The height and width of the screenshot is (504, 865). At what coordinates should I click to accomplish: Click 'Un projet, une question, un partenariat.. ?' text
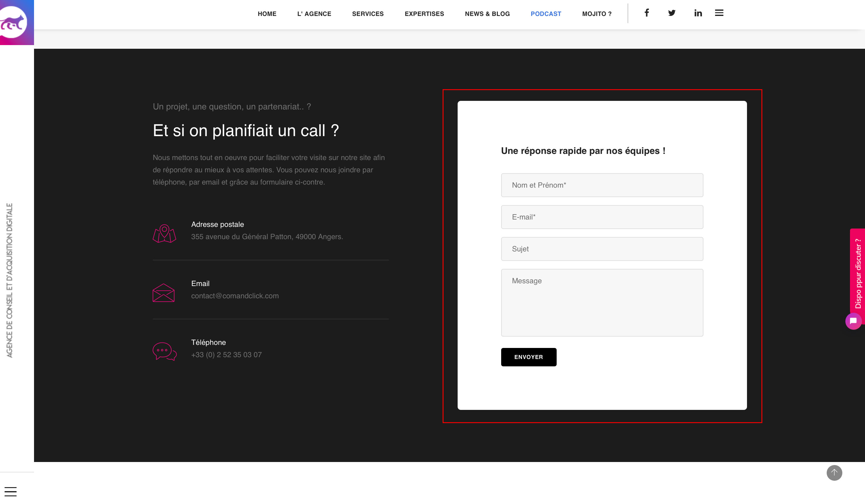click(x=232, y=107)
